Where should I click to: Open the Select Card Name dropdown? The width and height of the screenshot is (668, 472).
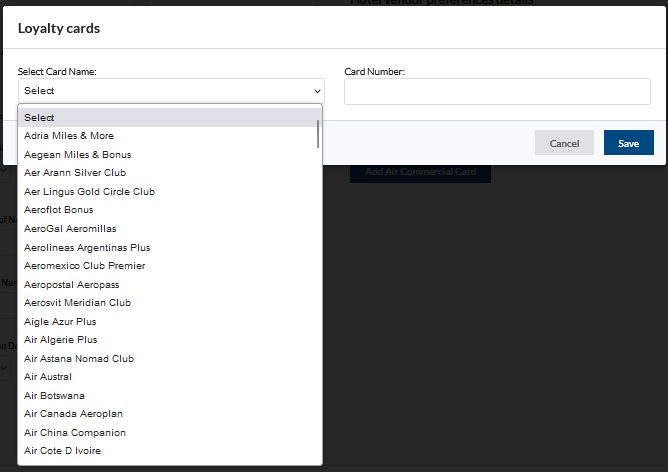tap(171, 91)
